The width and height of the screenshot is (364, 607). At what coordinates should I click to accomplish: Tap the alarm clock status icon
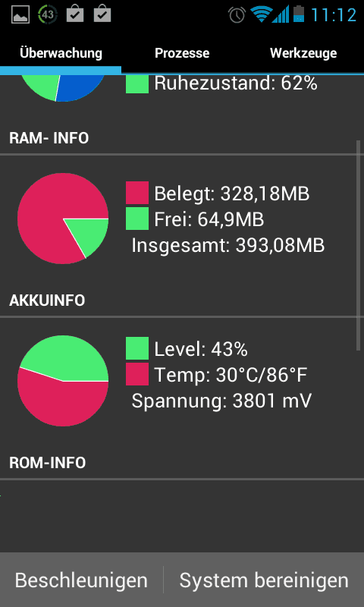pyautogui.click(x=237, y=14)
